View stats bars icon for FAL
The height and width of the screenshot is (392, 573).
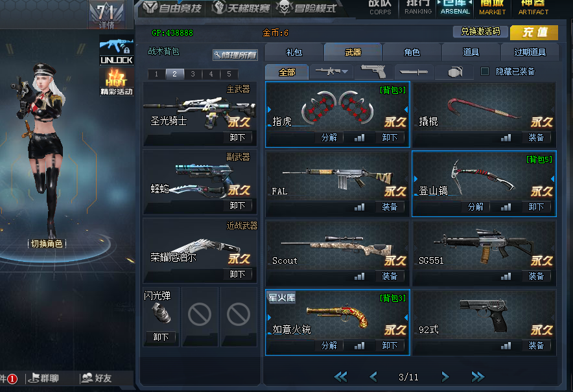(359, 207)
